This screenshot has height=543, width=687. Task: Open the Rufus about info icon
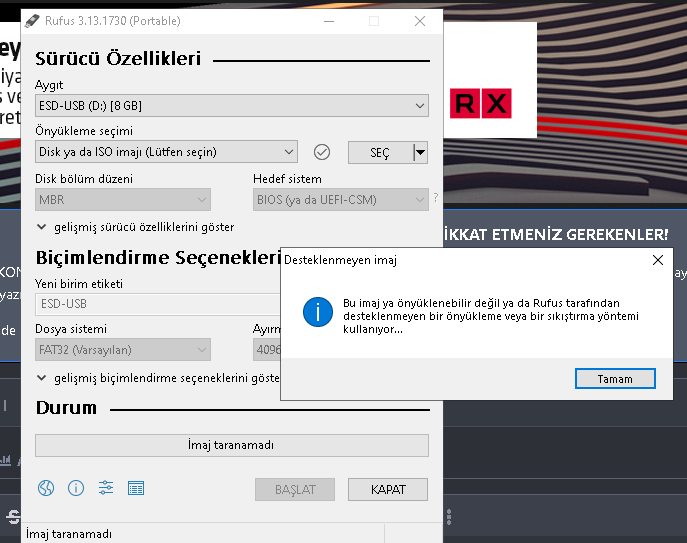click(76, 488)
